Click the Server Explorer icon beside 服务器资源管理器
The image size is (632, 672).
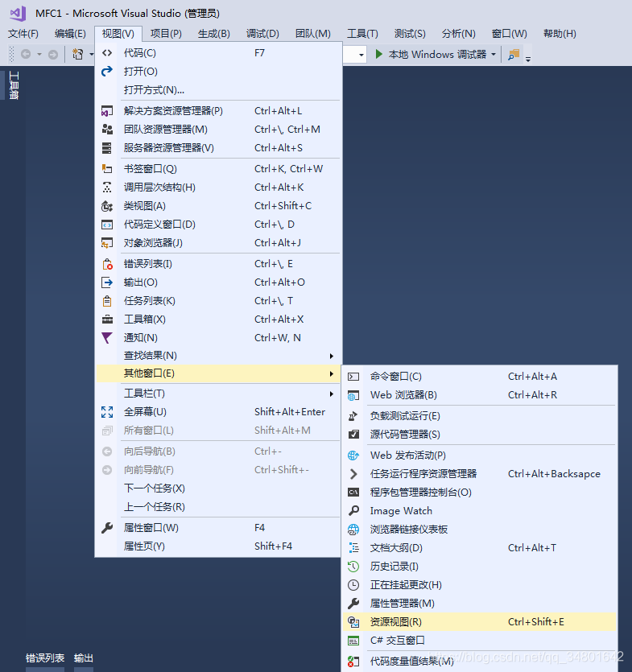pos(107,148)
